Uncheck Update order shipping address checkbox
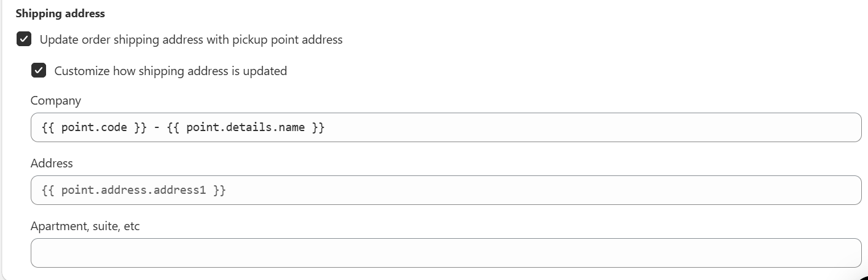The width and height of the screenshot is (868, 280). tap(24, 39)
